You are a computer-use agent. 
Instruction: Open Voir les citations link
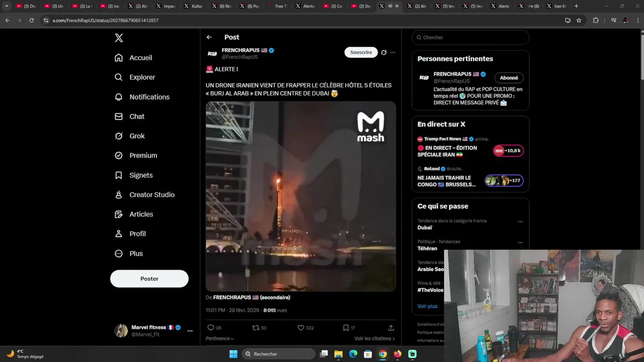coord(374,339)
